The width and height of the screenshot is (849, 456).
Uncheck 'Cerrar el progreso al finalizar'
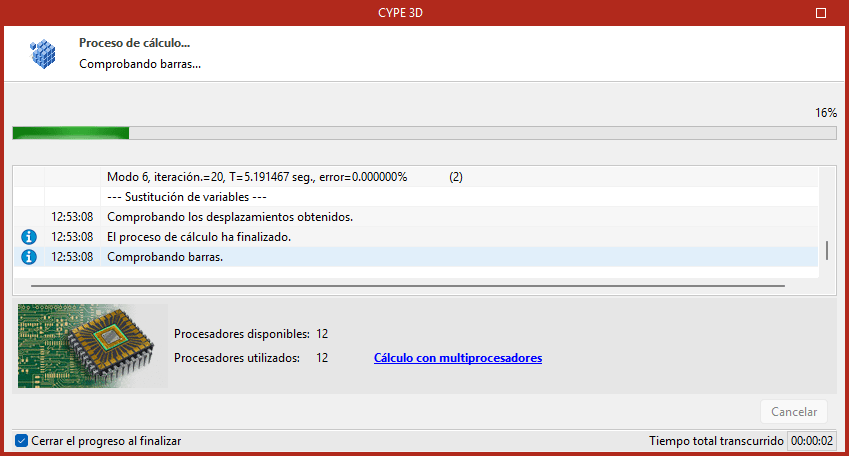(x=21, y=441)
